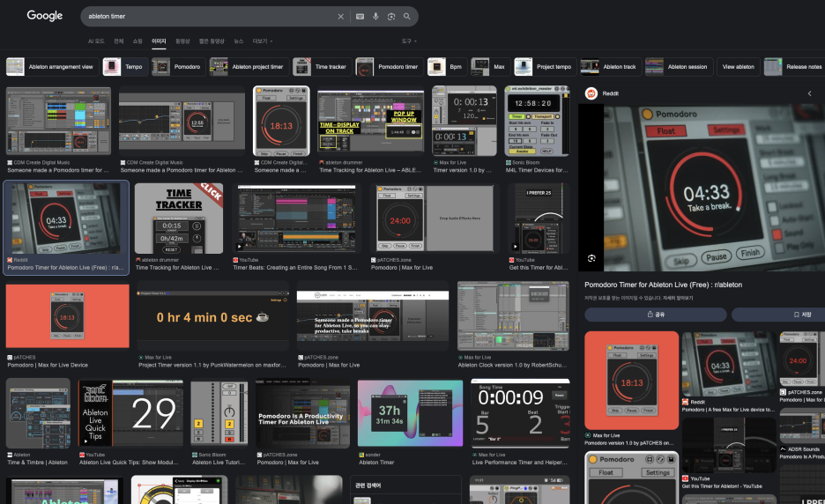The image size is (825, 504).
Task: Open the '0 hr 4 min 0 sec' Project Timer thumbnail
Action: click(x=213, y=316)
